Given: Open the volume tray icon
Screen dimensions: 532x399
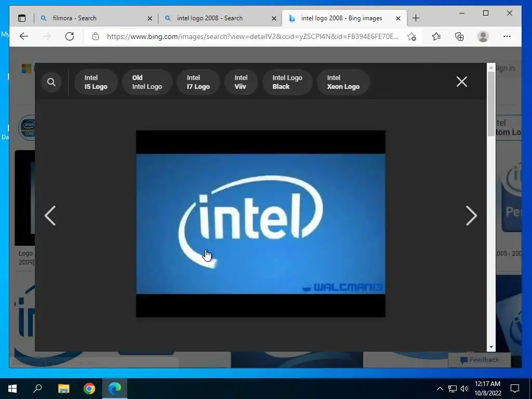Looking at the screenshot, I should [464, 389].
